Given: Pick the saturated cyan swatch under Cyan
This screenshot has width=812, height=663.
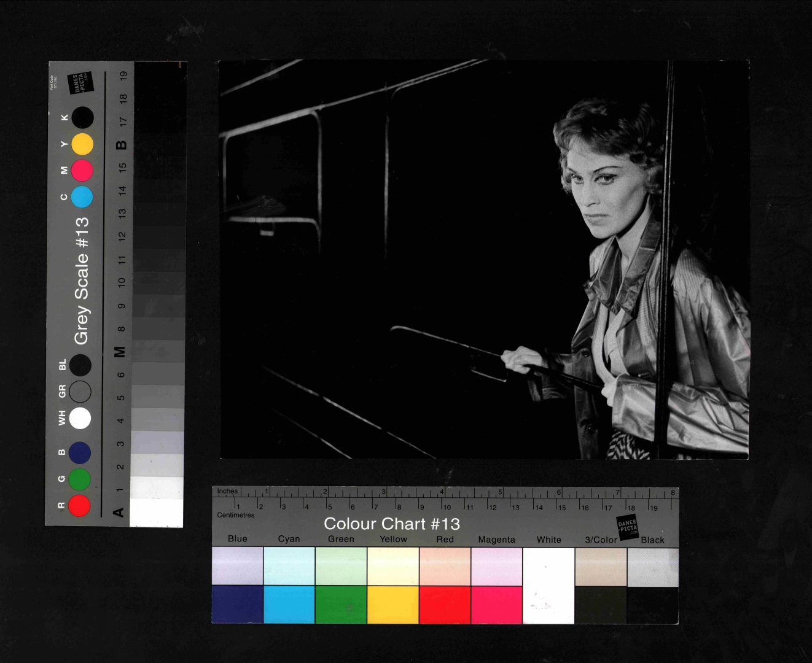Looking at the screenshot, I should click(289, 604).
